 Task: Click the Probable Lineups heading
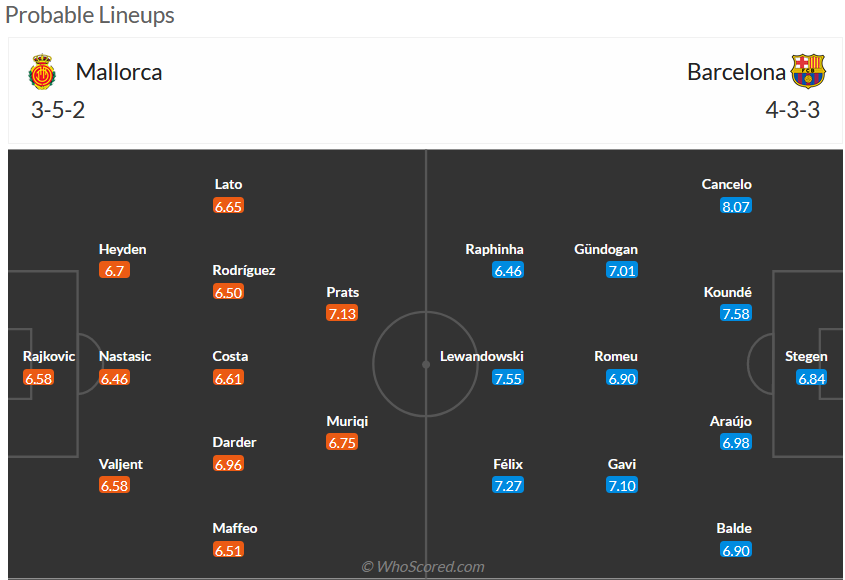click(x=90, y=15)
